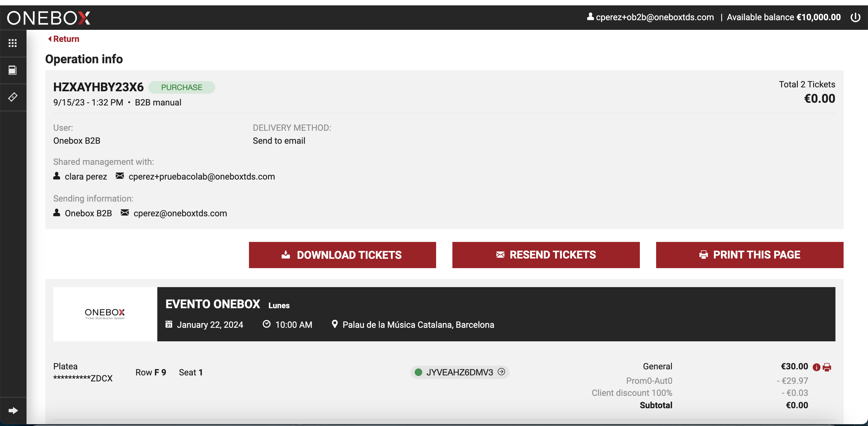The width and height of the screenshot is (868, 426).
Task: Open the apps grid menu in sidebar
Action: click(13, 43)
